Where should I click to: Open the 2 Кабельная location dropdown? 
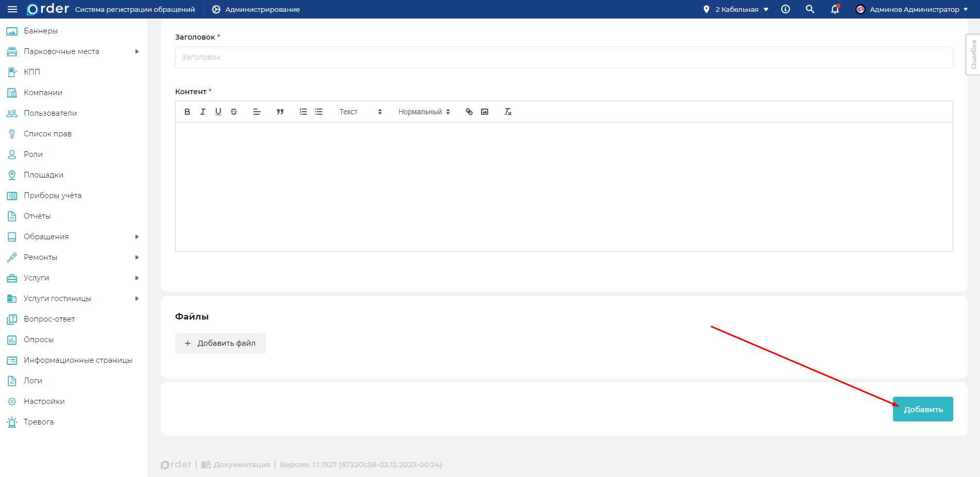click(736, 9)
